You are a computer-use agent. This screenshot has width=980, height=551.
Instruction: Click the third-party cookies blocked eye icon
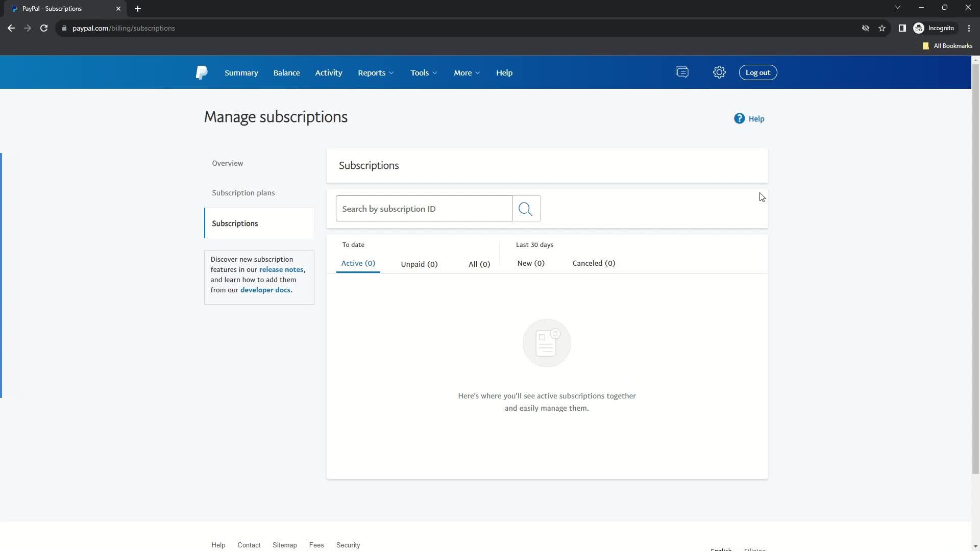coord(866,28)
